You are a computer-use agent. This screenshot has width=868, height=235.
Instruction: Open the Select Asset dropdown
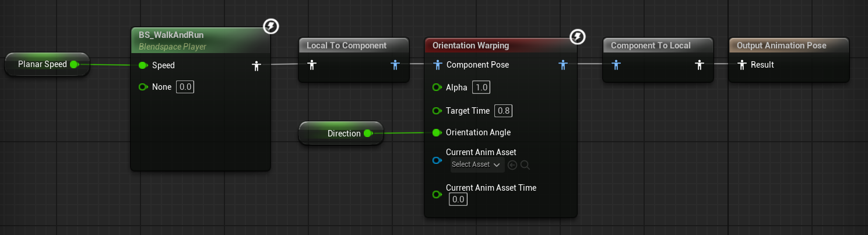tap(476, 164)
